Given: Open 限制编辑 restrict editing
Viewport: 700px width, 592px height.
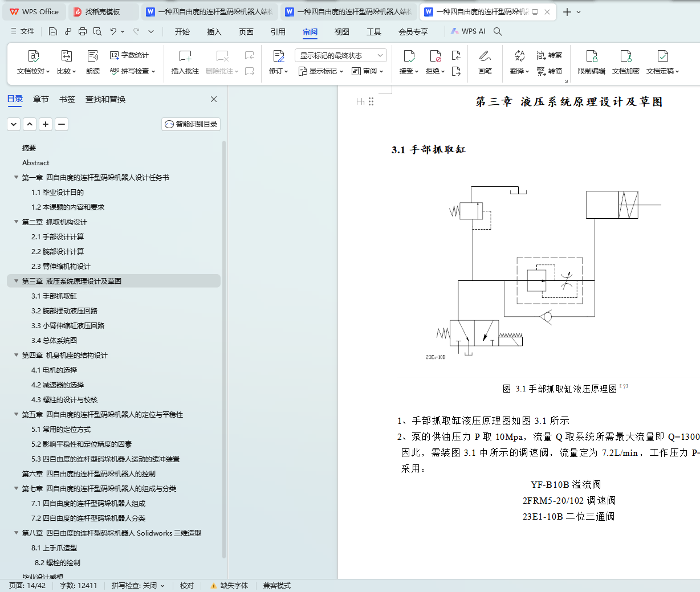Looking at the screenshot, I should (592, 63).
